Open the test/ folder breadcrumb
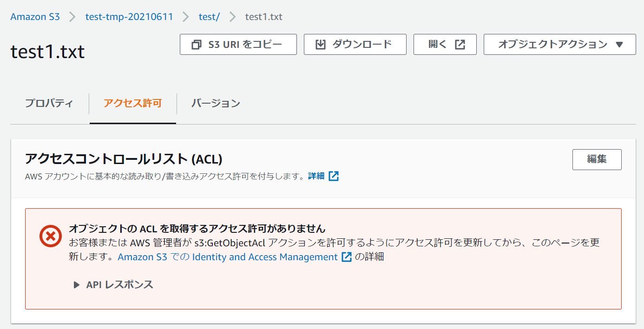This screenshot has width=644, height=329. [x=209, y=17]
